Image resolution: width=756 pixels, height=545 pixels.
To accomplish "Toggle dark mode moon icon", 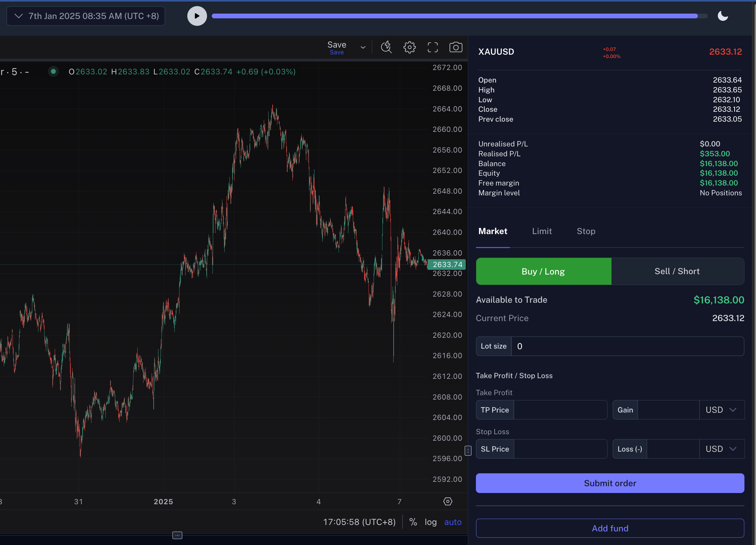I will (723, 16).
